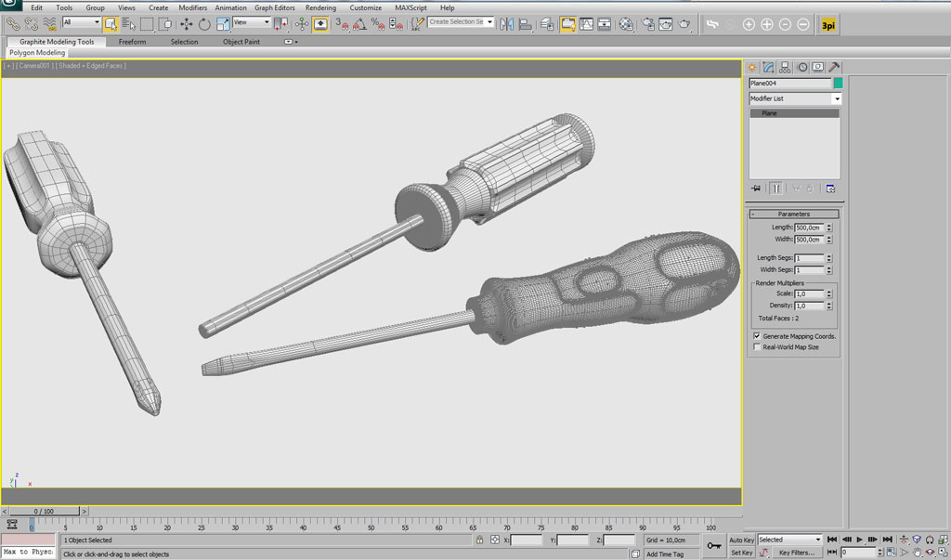Open the Modifiers menu
Viewport: 951px width, 560px height.
[193, 7]
